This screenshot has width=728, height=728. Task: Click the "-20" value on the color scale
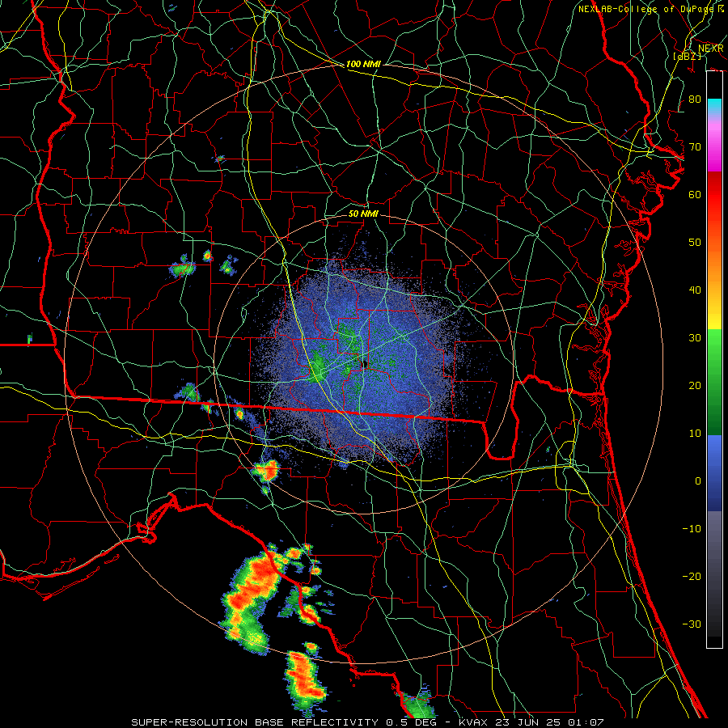692,577
